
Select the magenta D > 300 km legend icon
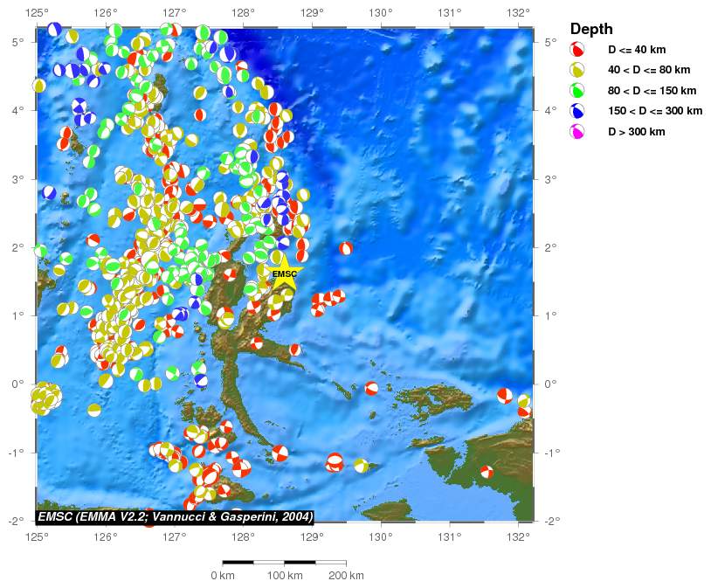click(576, 132)
